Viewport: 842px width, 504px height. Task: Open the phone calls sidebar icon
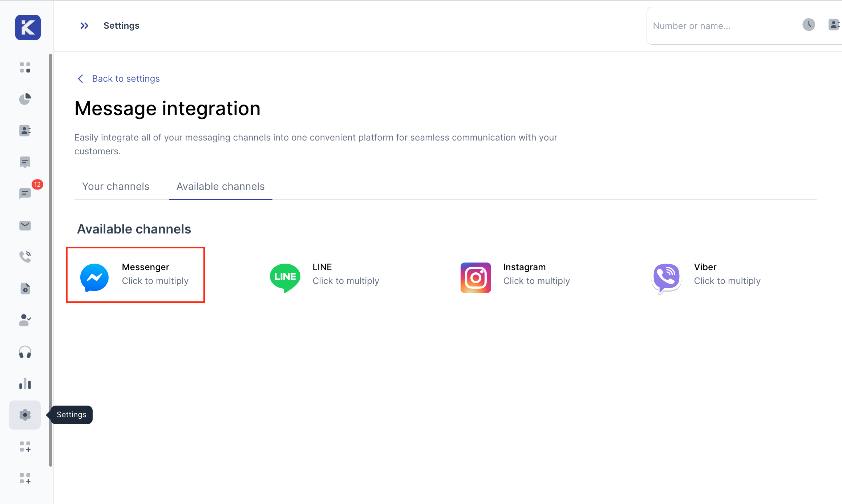pyautogui.click(x=25, y=257)
